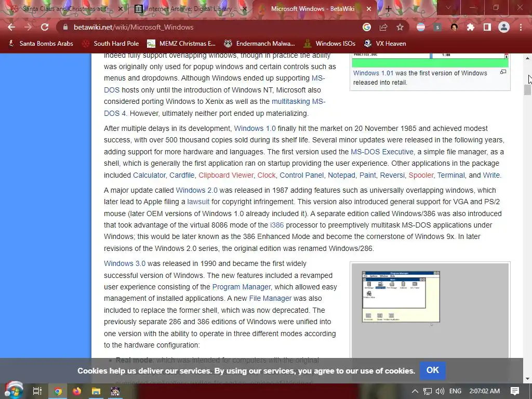532x399 pixels.
Task: Open the Windows Start button
Action: [14, 390]
